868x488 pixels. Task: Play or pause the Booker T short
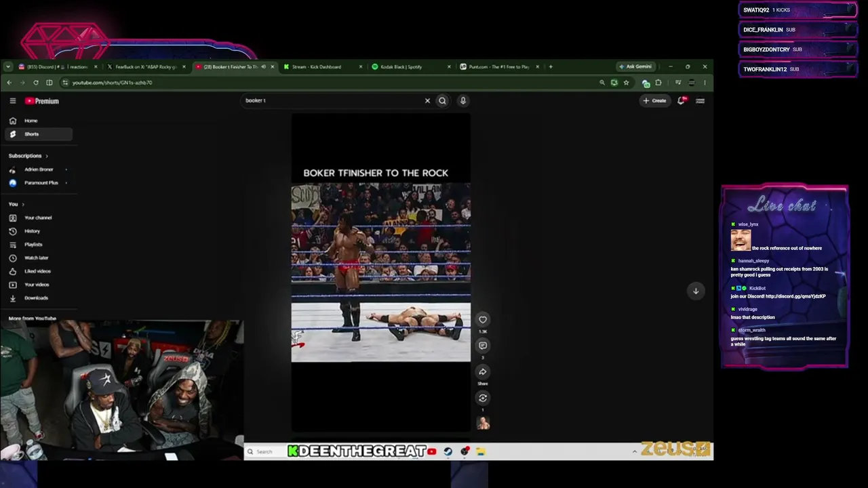pos(381,272)
